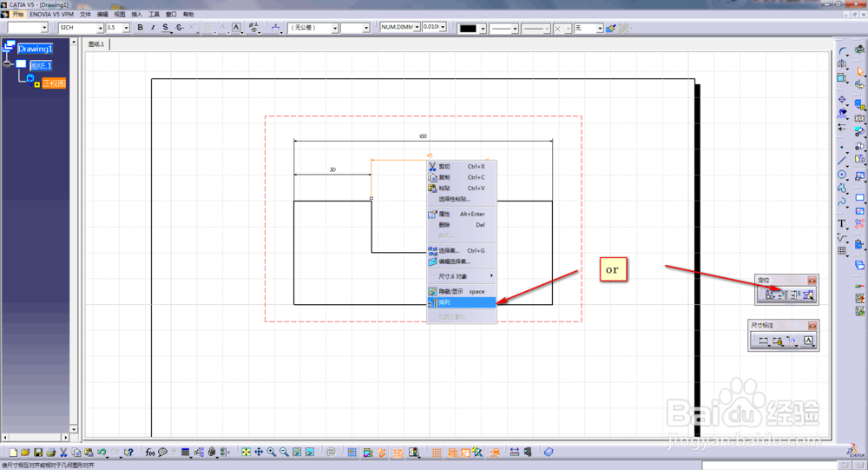Click the Line-Up icon in 定位 toolbar
The width and height of the screenshot is (868, 470).
tap(782, 295)
